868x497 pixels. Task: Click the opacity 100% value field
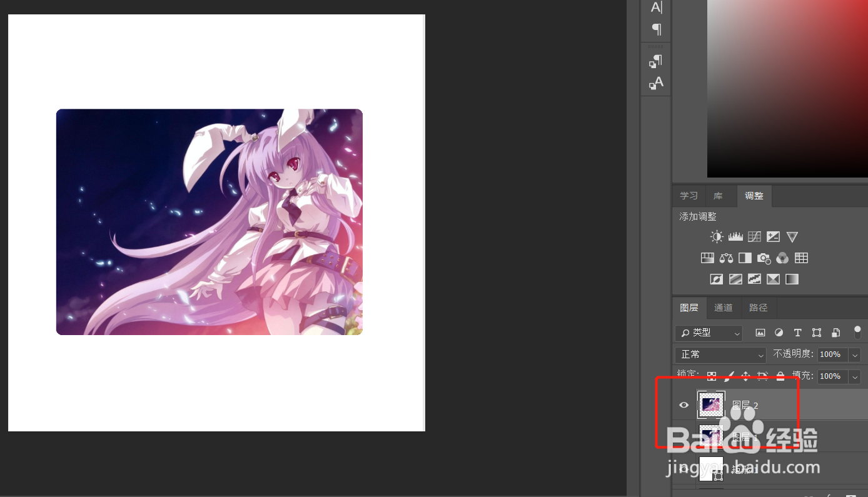point(832,354)
